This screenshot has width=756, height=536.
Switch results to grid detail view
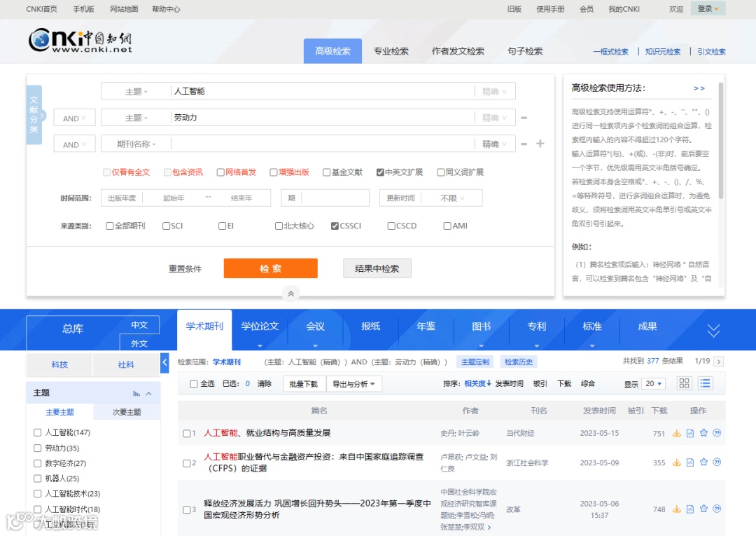coord(684,383)
